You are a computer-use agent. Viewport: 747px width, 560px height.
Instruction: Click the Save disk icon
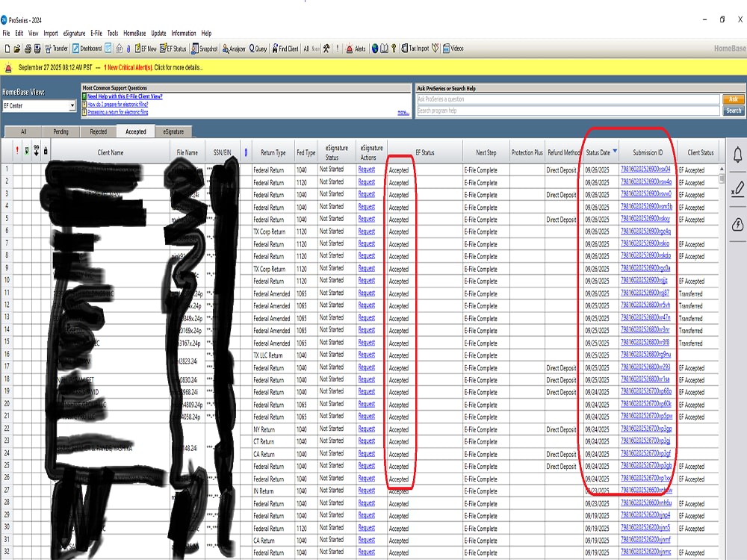coord(37,49)
